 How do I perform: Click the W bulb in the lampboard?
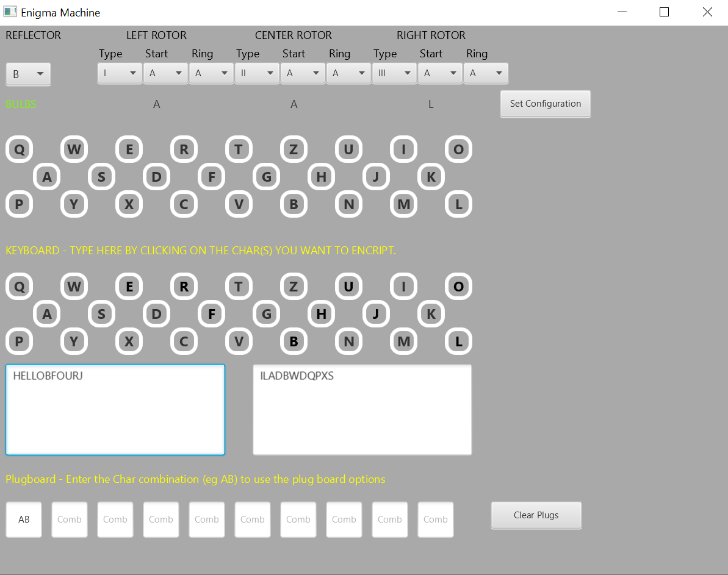[x=74, y=149]
